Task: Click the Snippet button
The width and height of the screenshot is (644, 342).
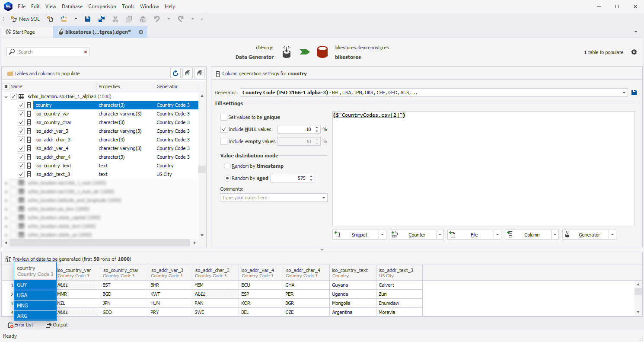Action: click(x=356, y=235)
